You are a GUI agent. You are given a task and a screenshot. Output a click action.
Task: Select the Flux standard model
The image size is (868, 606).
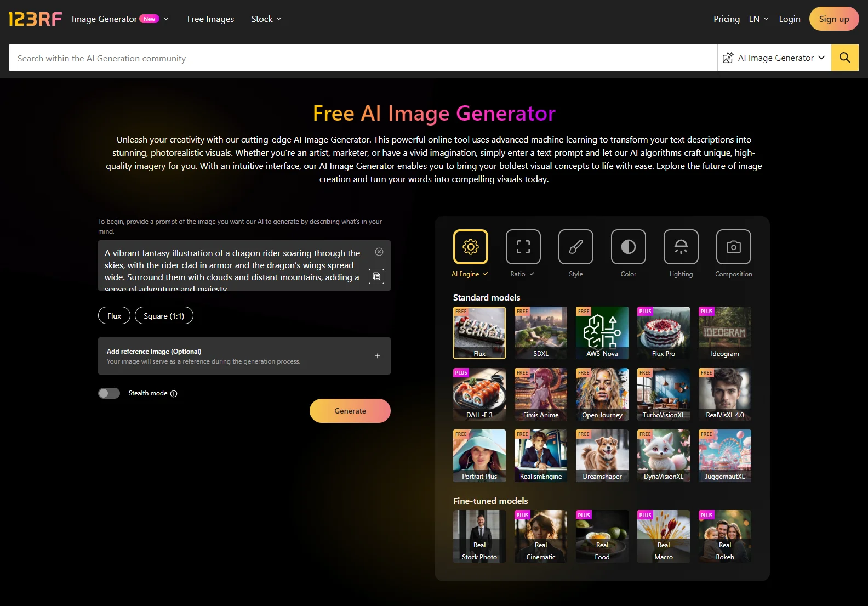pyautogui.click(x=479, y=333)
